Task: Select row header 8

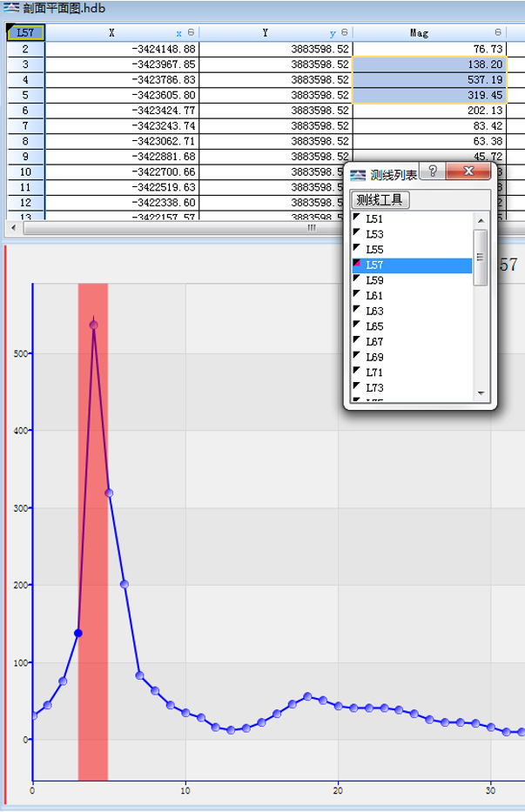Action: coord(25,141)
